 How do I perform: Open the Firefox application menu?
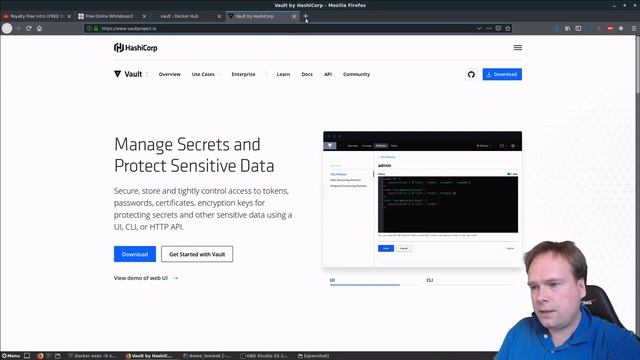(634, 29)
